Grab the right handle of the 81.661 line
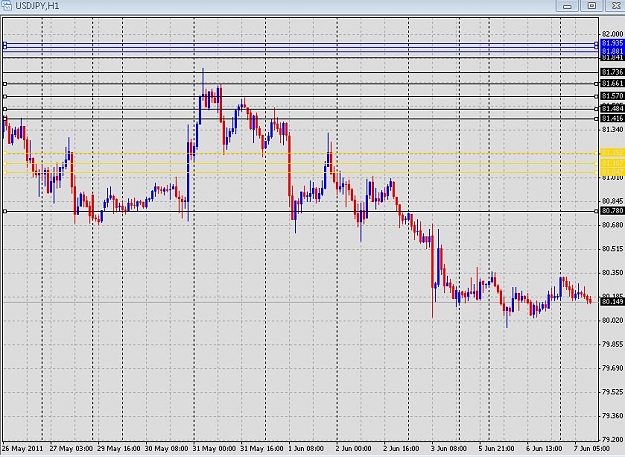This screenshot has width=625, height=457. click(x=596, y=84)
